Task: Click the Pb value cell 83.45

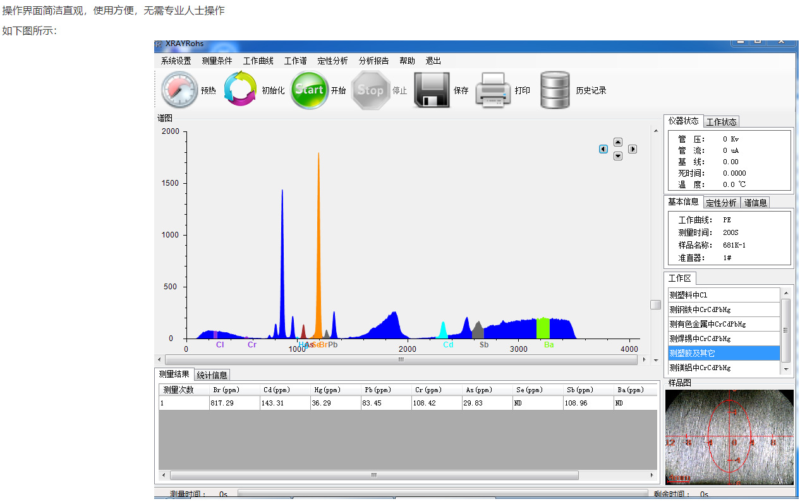Action: coord(386,403)
